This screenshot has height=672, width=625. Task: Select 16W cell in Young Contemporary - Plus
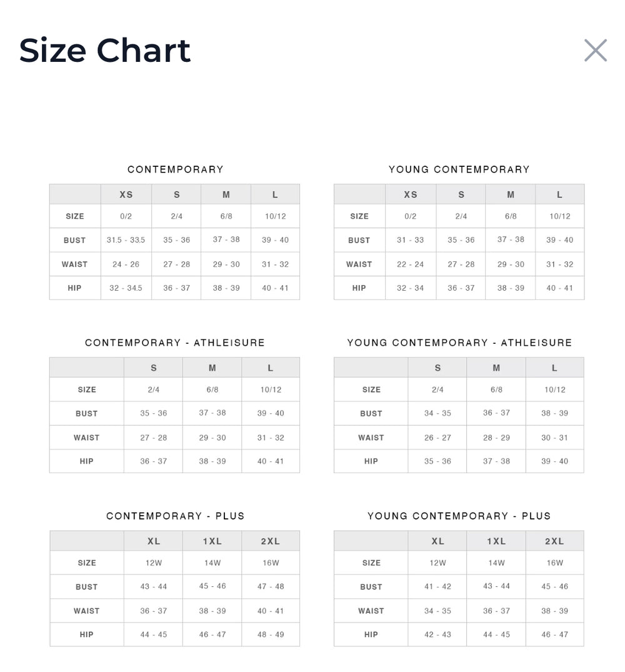555,563
